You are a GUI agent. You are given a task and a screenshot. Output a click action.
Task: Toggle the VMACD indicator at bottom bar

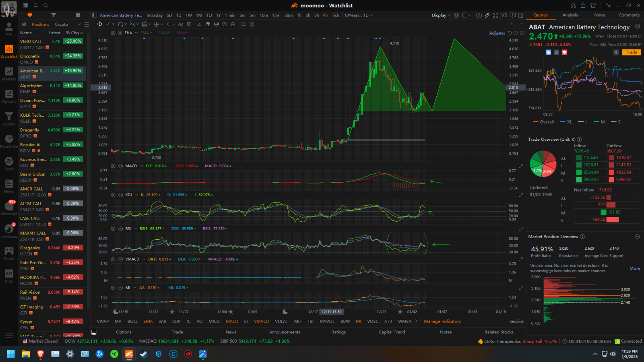pyautogui.click(x=261, y=321)
